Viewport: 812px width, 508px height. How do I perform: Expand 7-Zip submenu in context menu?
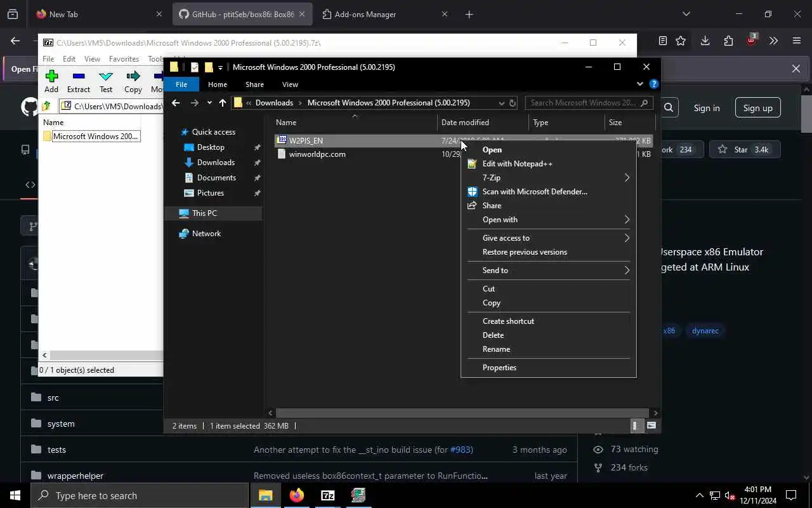pyautogui.click(x=627, y=178)
